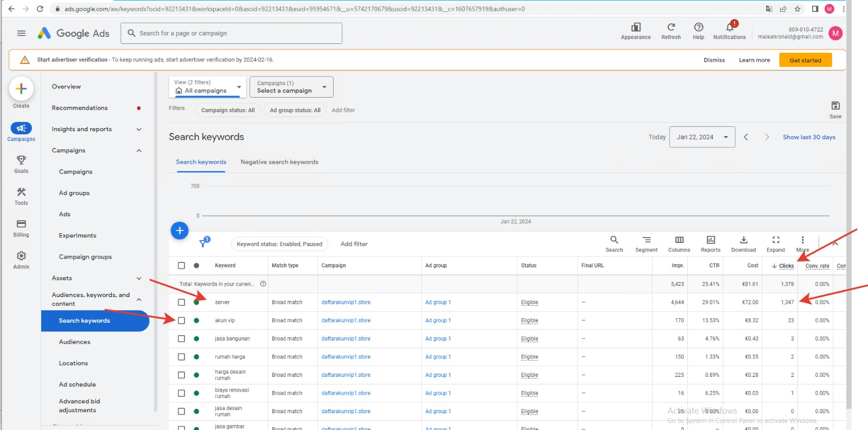
Task: Select all keywords with header checkbox
Action: (x=181, y=266)
